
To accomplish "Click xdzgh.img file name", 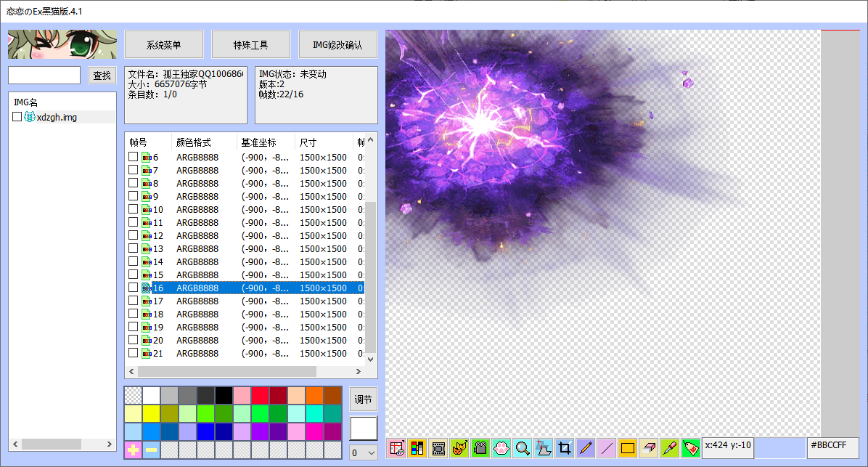I will pos(57,117).
